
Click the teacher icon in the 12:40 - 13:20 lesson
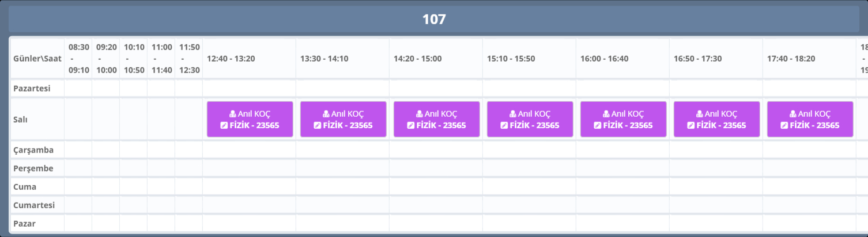coord(233,114)
